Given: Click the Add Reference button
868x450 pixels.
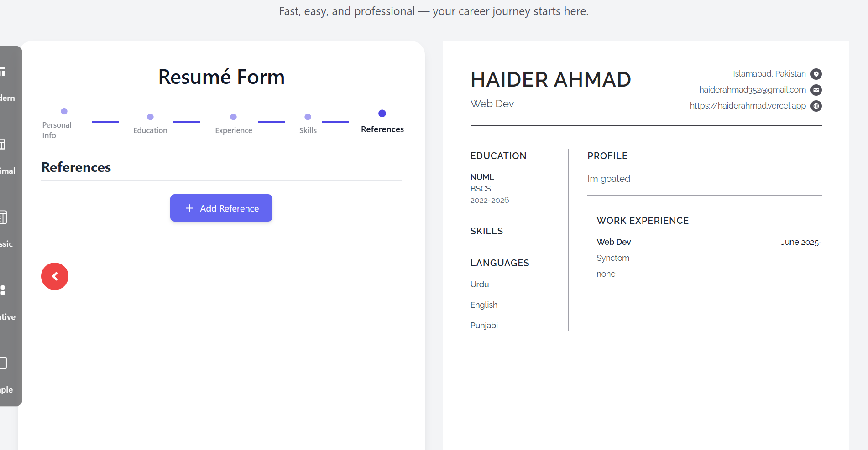Looking at the screenshot, I should 221,208.
